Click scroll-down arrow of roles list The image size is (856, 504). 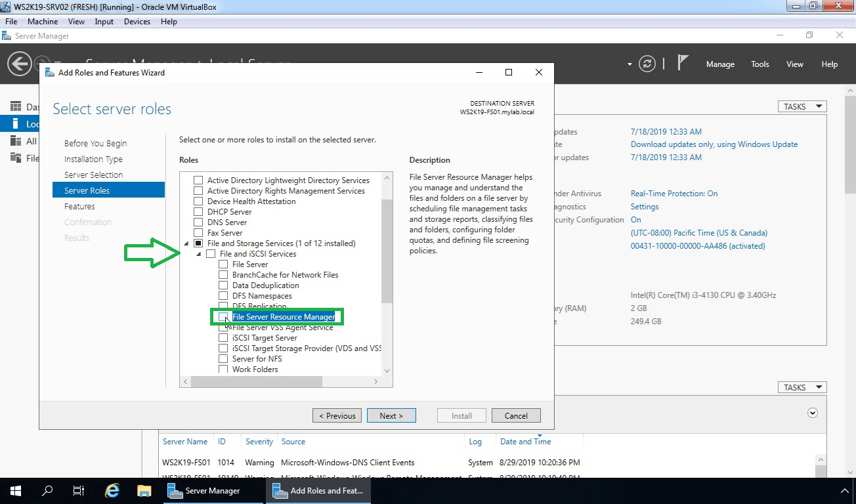pos(387,371)
